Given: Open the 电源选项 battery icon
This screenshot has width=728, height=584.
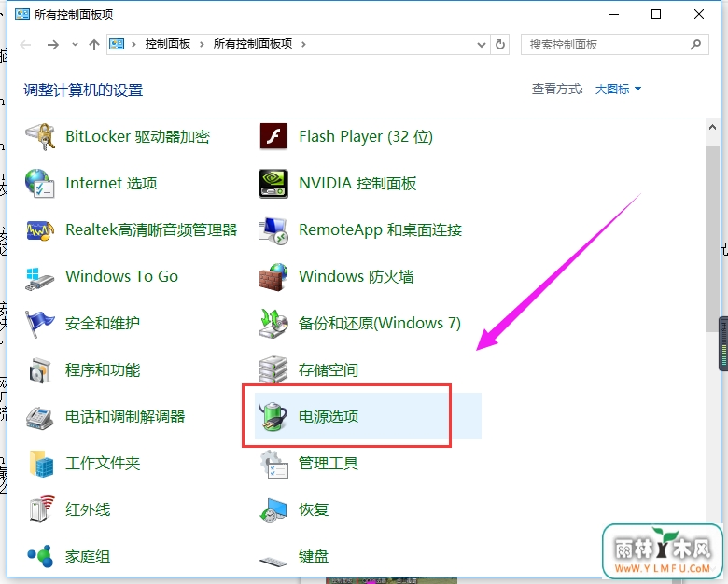Looking at the screenshot, I should pyautogui.click(x=273, y=416).
